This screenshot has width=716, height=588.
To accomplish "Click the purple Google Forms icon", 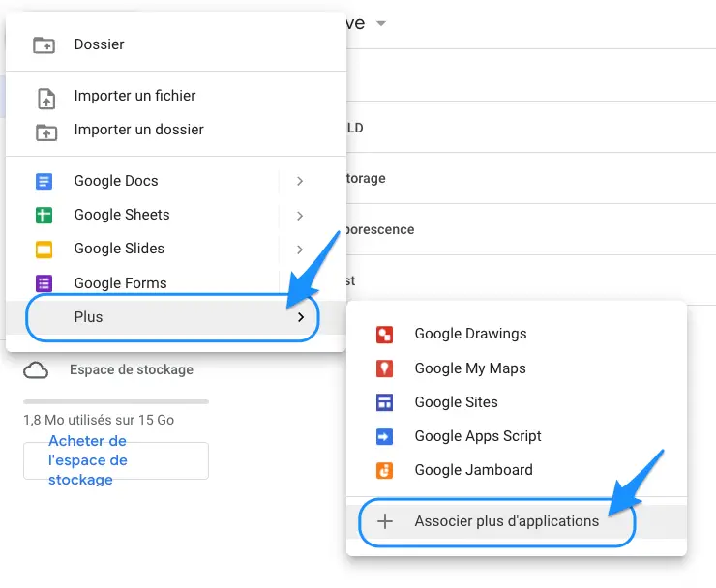I will tap(44, 283).
